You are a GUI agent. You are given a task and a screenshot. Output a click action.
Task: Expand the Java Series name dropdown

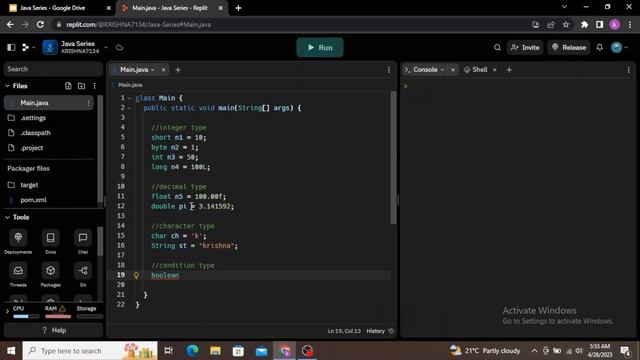[x=106, y=47]
